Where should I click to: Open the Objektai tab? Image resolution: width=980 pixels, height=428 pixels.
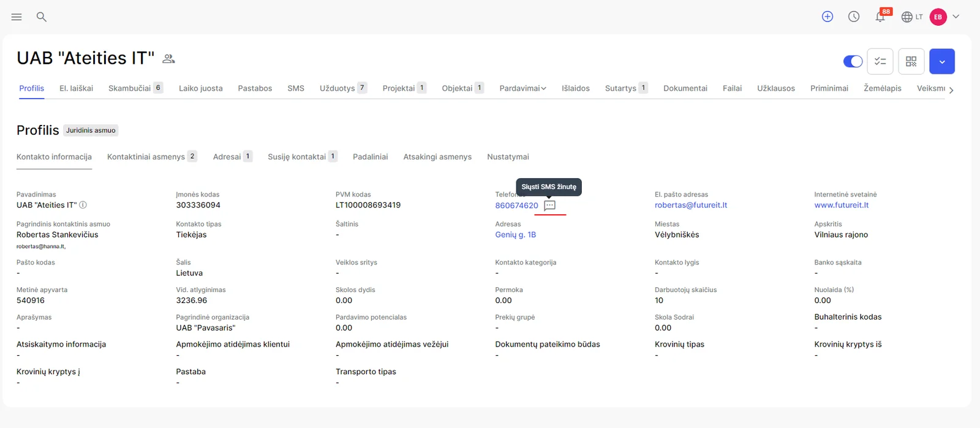tap(463, 88)
